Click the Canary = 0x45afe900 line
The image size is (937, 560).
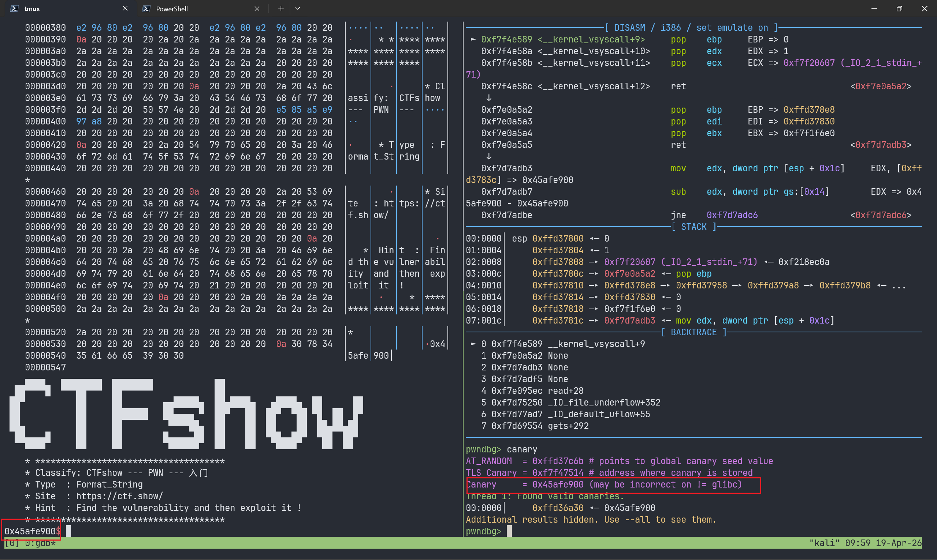pyautogui.click(x=604, y=484)
